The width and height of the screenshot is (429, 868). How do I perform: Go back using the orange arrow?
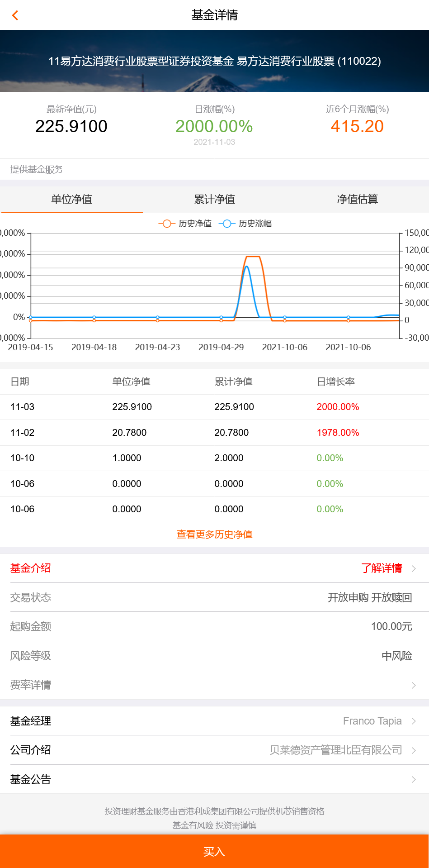(15, 15)
